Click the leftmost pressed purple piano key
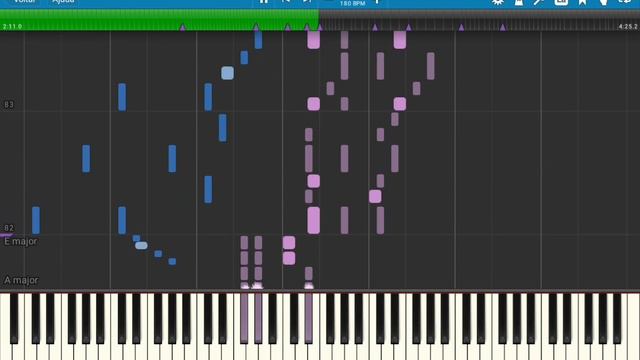The width and height of the screenshot is (640, 360). tap(244, 318)
